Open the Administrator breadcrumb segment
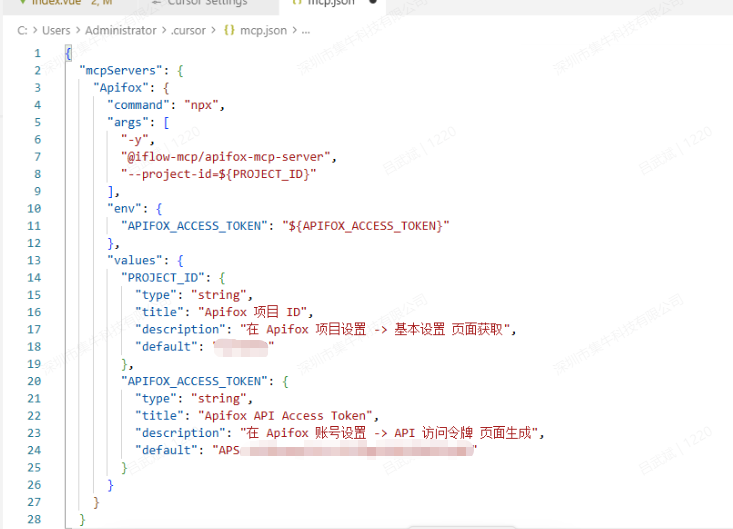733x529 pixels. 121,30
